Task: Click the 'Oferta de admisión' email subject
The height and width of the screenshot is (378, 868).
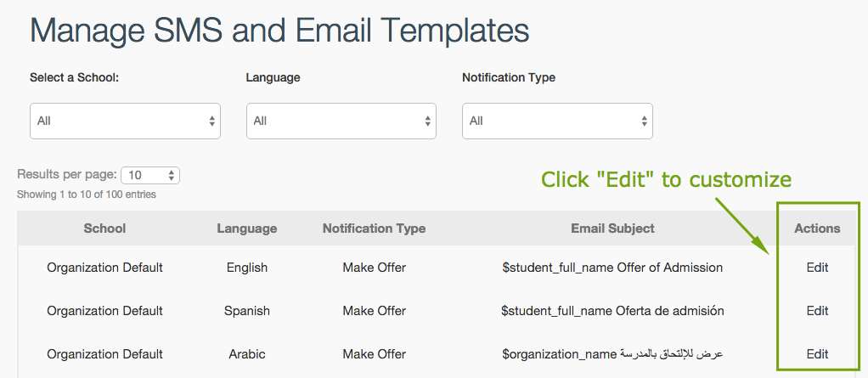Action: [613, 311]
